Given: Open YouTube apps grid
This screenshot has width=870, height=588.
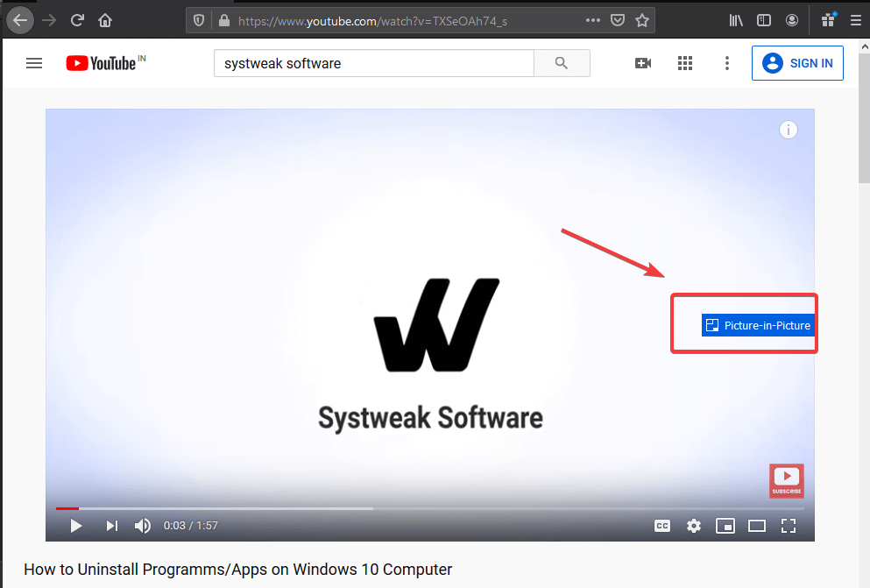Looking at the screenshot, I should 685,63.
